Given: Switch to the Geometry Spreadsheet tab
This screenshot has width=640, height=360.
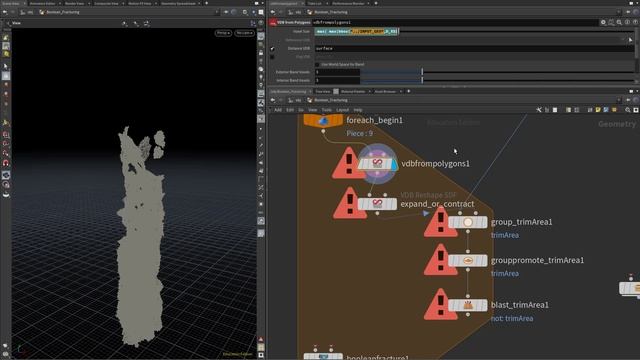Looking at the screenshot, I should pos(178,3).
